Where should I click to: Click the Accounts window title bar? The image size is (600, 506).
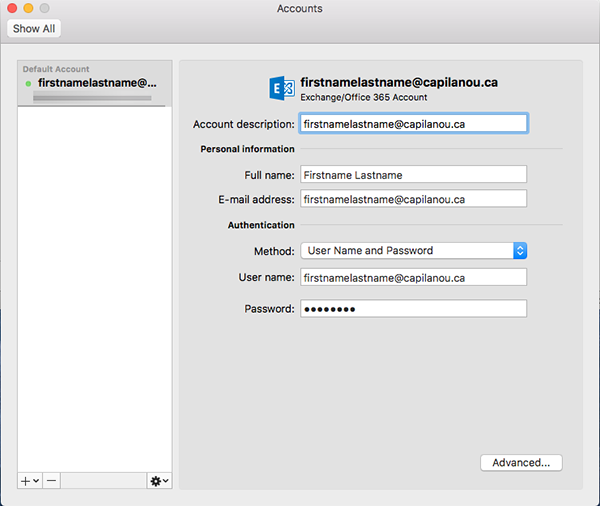pos(300,9)
